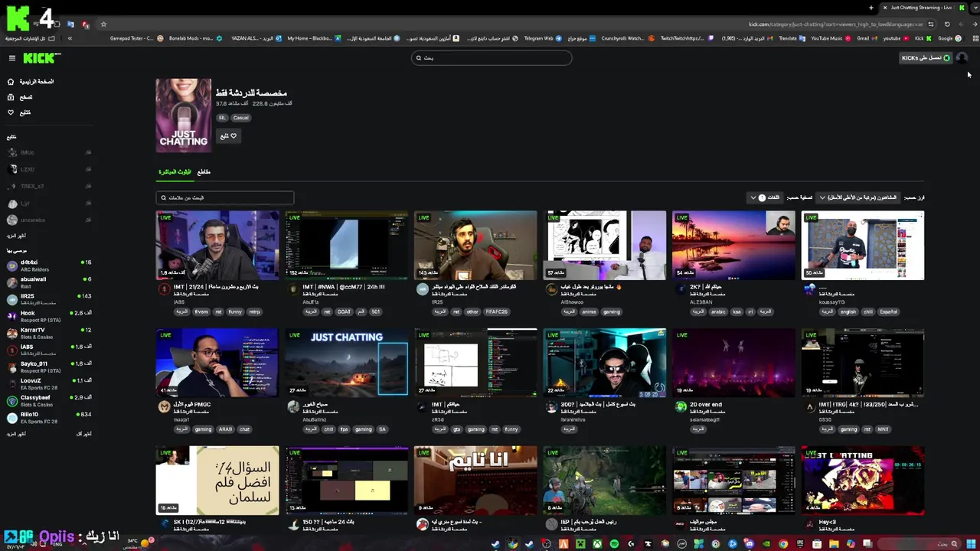Close the Just Chatting Streaming tab

885,8
